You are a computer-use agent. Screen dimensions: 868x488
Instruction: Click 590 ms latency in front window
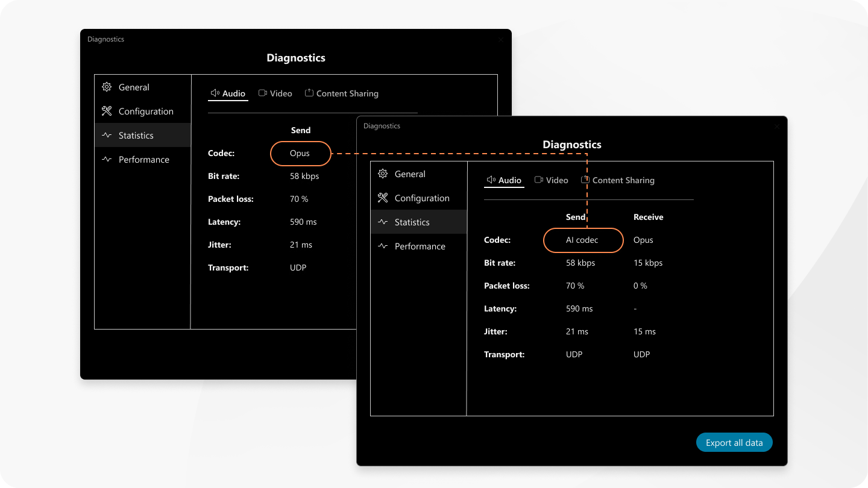579,308
